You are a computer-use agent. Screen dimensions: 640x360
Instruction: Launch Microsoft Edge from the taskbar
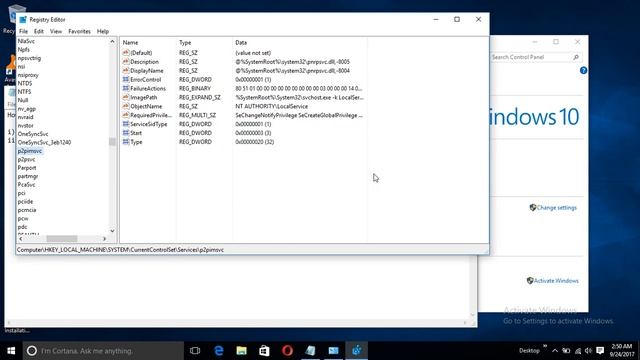[219, 351]
